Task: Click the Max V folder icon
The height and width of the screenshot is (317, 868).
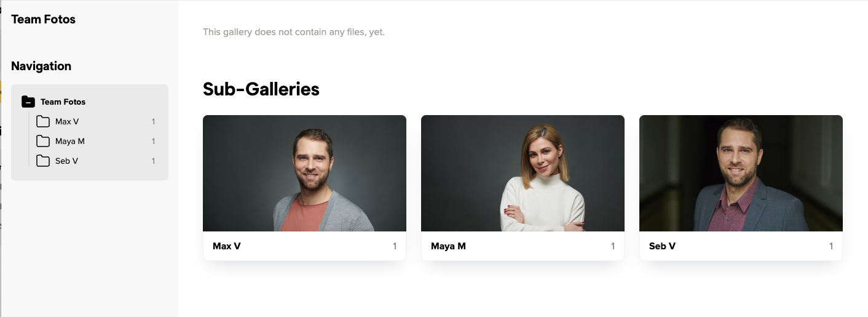Action: [43, 121]
